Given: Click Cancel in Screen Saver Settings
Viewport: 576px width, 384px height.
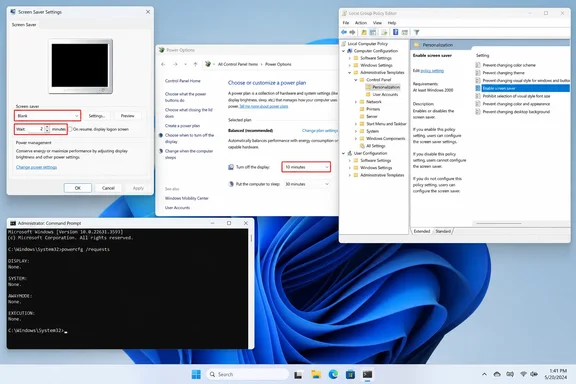Looking at the screenshot, I should (108, 188).
